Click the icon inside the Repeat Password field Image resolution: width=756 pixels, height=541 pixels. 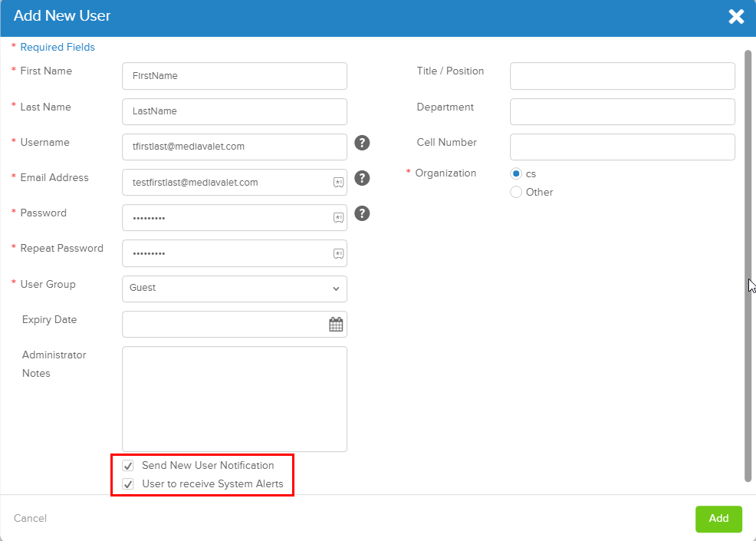click(338, 252)
